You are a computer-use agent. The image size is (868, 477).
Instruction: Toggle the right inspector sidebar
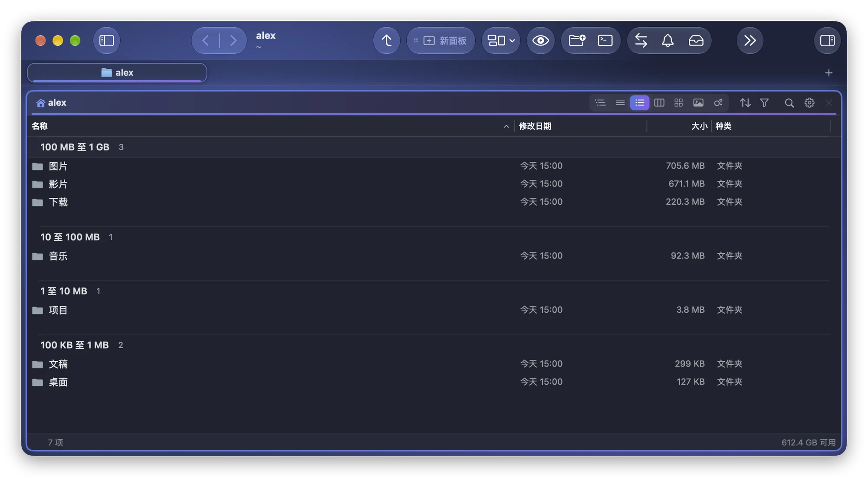coord(827,40)
